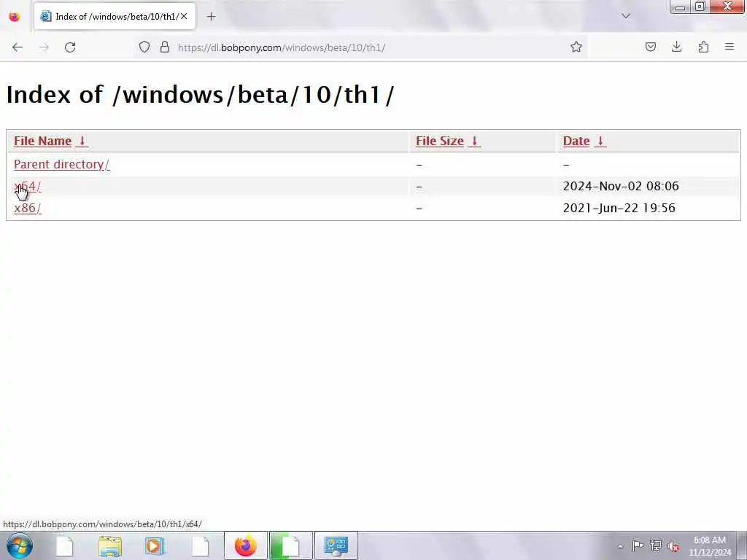Close the Index of /windows/beta/10/th1/ tab

tap(184, 16)
